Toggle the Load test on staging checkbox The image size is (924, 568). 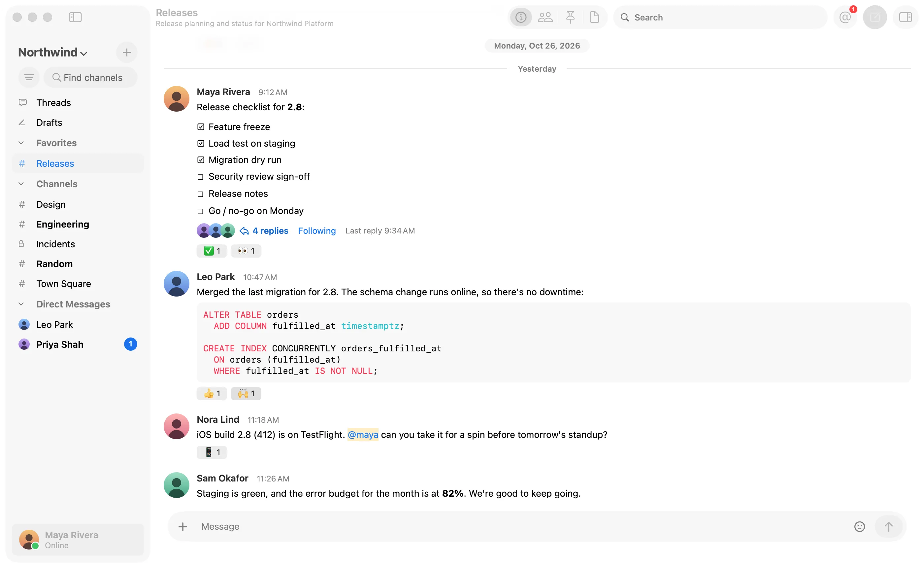[201, 144]
